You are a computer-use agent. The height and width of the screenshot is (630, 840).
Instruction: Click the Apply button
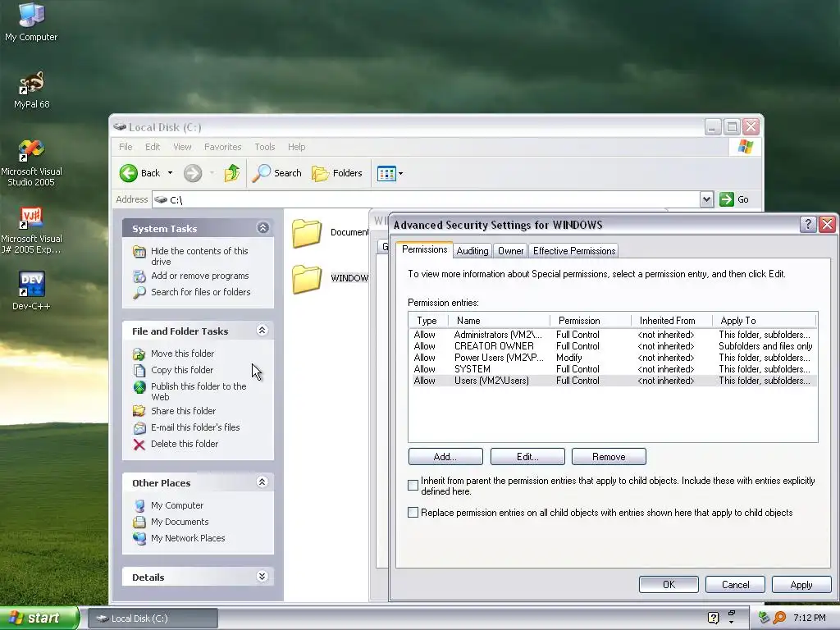[x=801, y=584]
